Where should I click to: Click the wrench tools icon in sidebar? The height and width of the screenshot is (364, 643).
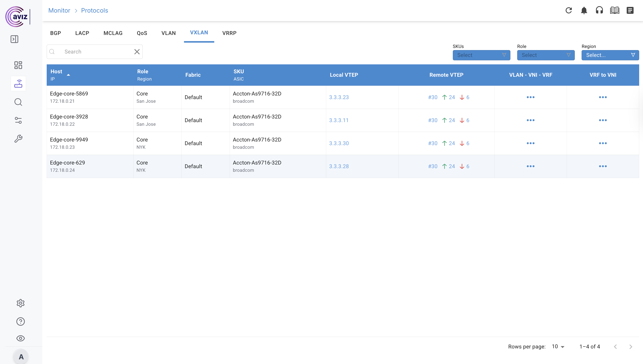click(x=18, y=139)
